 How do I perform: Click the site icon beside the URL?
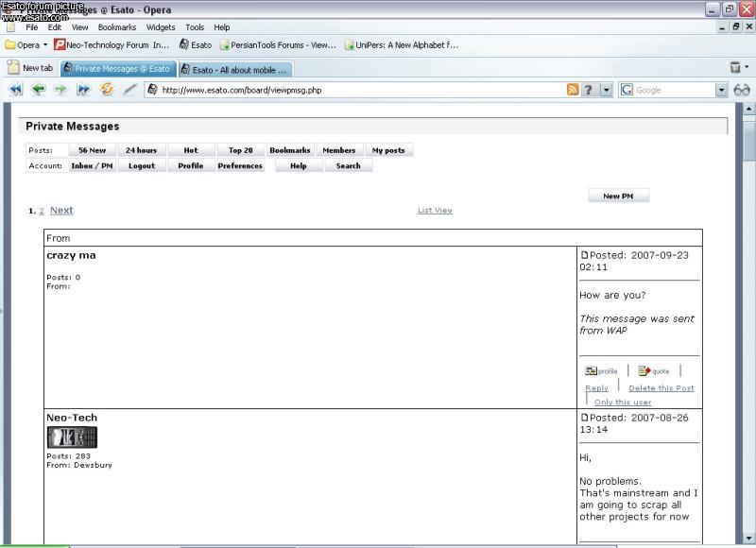click(x=152, y=90)
